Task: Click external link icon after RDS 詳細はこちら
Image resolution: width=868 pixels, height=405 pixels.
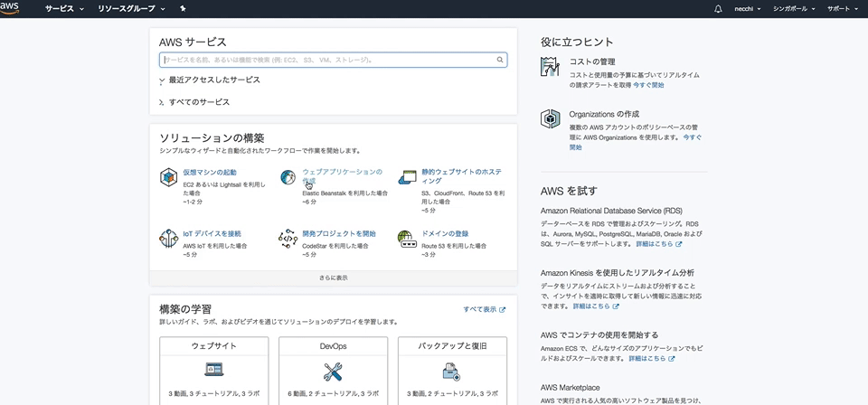Action: coord(679,244)
